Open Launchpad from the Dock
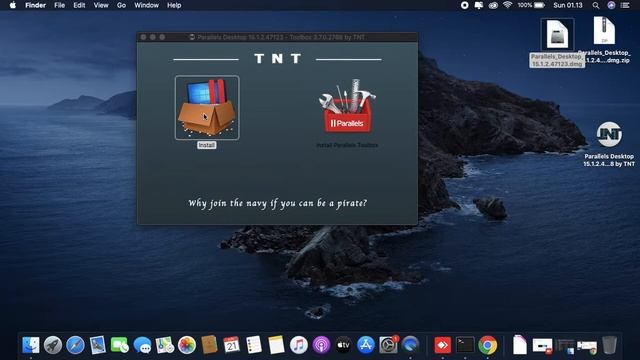 (53, 345)
